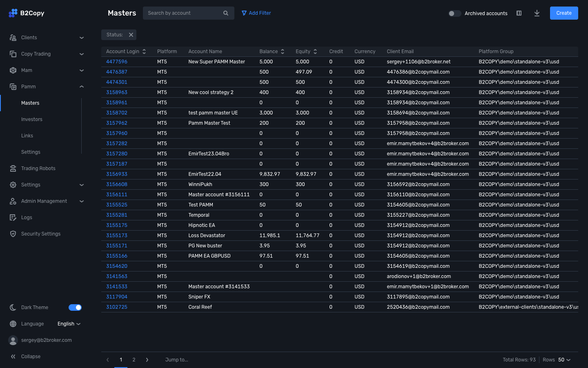Open the Masters submenu item
Screen dimensions: 588x368
30,103
